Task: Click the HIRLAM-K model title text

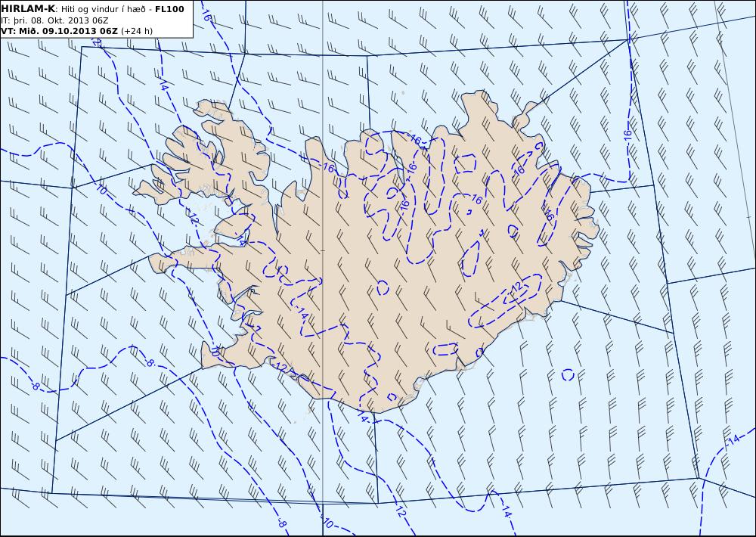Action: 29,8
